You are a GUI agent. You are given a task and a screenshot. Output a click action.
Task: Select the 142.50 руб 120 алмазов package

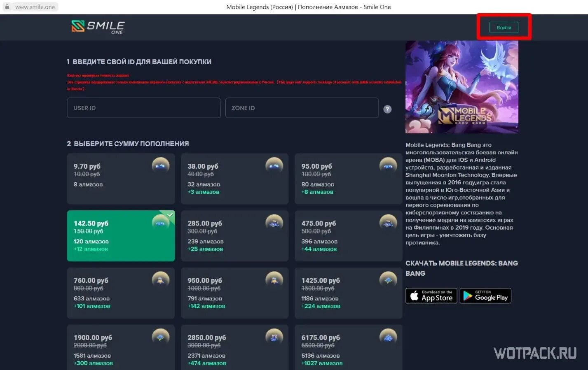(x=121, y=236)
